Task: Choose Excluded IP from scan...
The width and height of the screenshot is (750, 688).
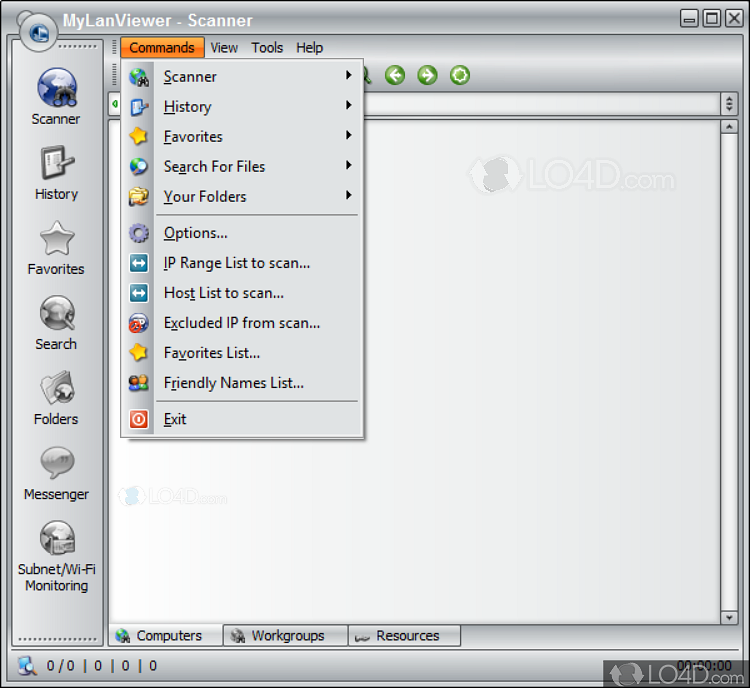Action: 243,323
